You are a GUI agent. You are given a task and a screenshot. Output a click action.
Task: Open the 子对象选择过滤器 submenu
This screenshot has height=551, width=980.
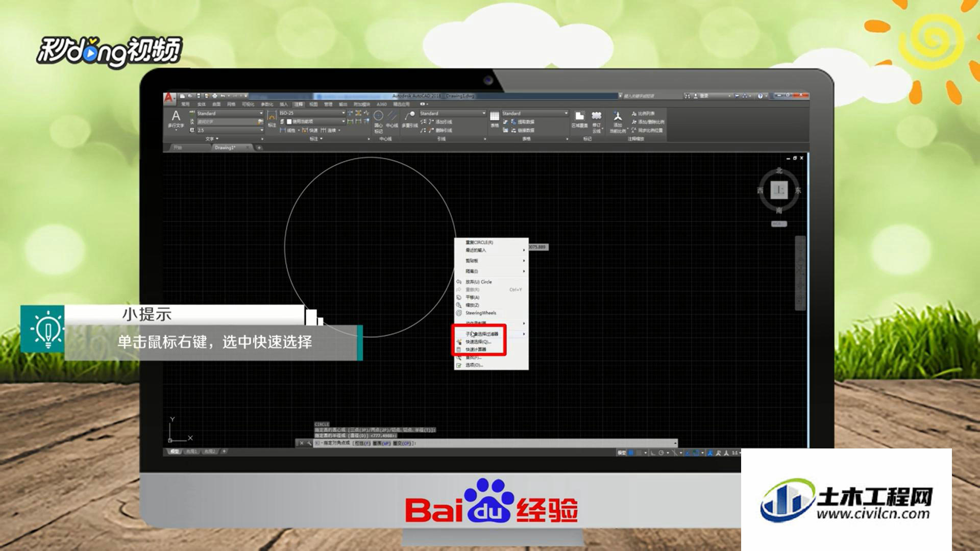[x=491, y=334]
